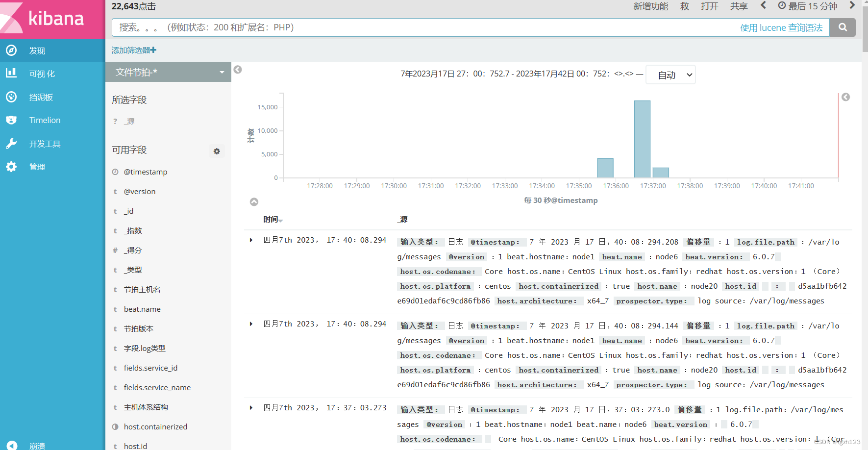Open the 可用字段 field settings gear

point(217,151)
